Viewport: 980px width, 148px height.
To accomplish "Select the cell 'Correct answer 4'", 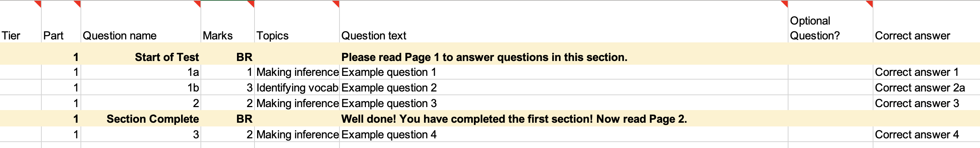I will [926, 134].
